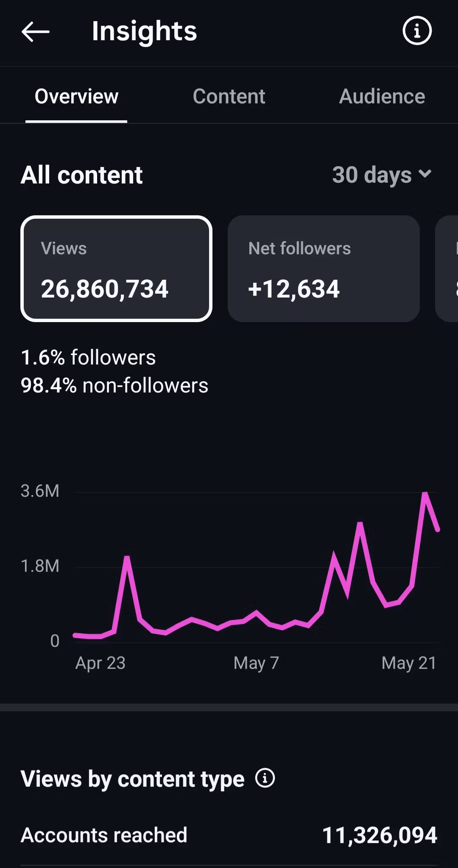
Task: Tap the partially visible third metric card
Action: tap(447, 269)
